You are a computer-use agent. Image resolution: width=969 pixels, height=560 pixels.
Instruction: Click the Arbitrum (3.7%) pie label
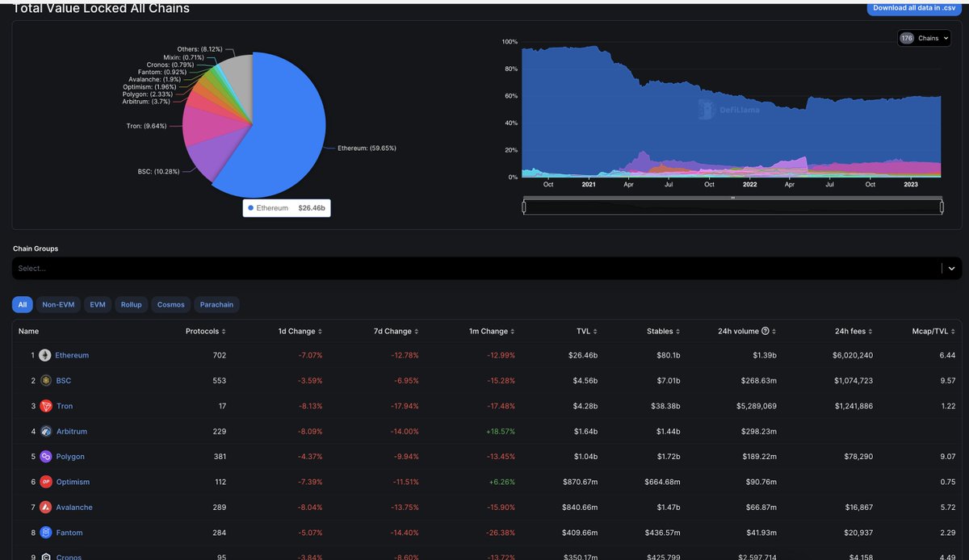coord(146,102)
